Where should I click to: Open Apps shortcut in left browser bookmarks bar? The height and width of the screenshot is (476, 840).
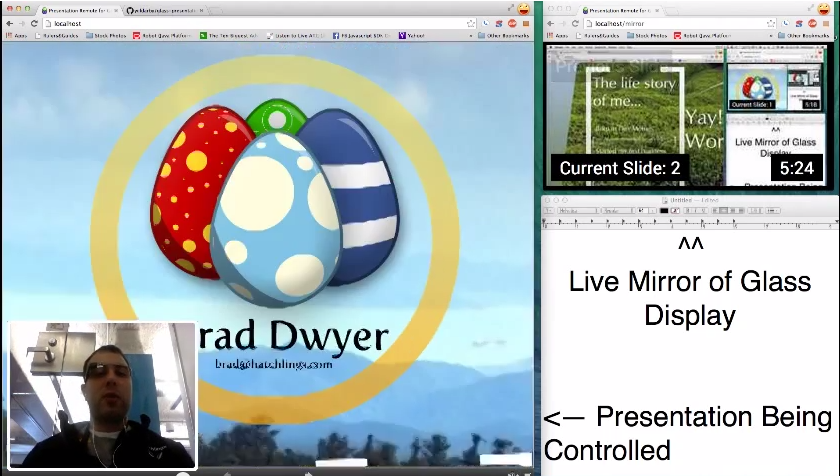click(16, 35)
